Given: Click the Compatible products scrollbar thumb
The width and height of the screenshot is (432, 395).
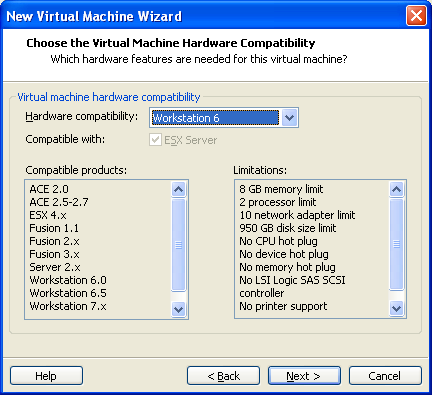Looking at the screenshot, I should pos(179,245).
